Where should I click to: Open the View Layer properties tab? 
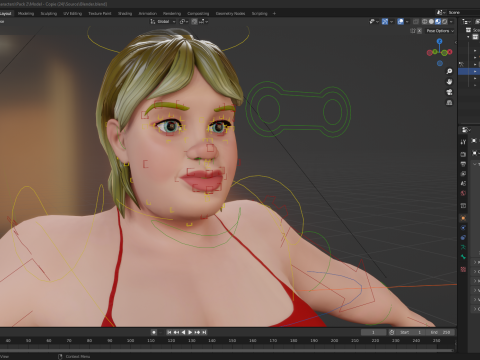pos(463,174)
